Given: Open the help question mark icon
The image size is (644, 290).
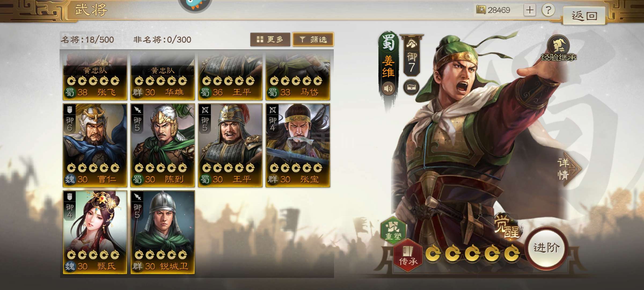Looking at the screenshot, I should coord(548,10).
